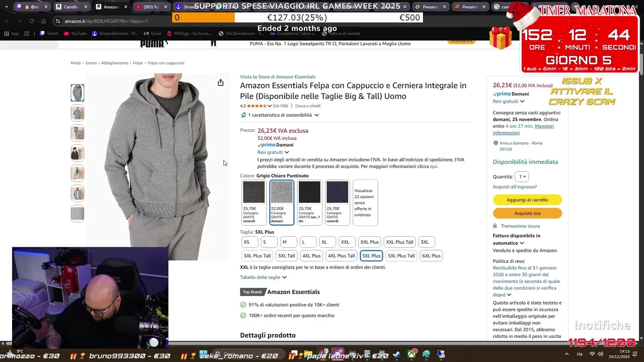
Task: Click the orange Acquista ora button
Action: pyautogui.click(x=527, y=213)
